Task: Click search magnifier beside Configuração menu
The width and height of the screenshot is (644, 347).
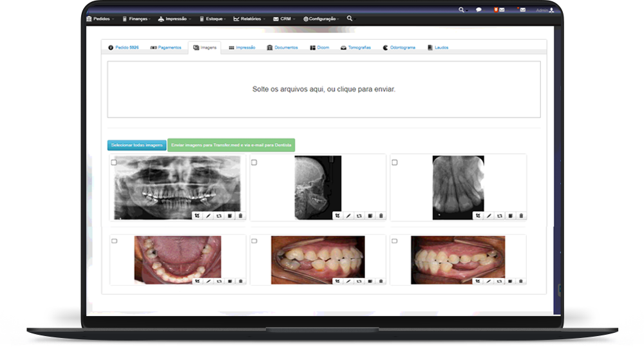Action: click(350, 18)
